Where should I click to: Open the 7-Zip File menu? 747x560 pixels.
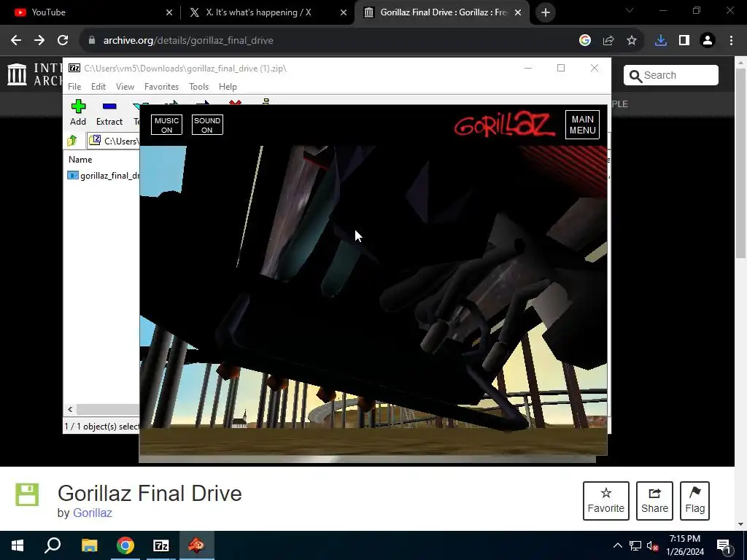pos(74,87)
